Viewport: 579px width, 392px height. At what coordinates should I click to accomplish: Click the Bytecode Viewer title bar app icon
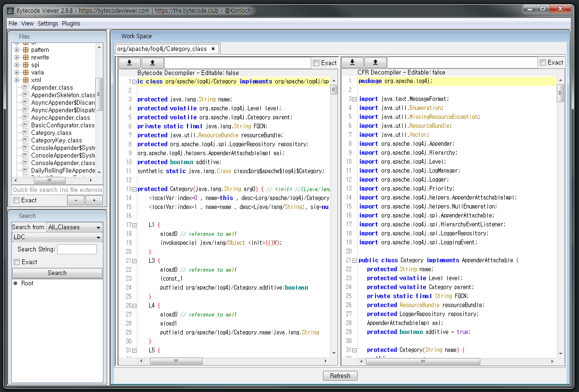(10, 10)
